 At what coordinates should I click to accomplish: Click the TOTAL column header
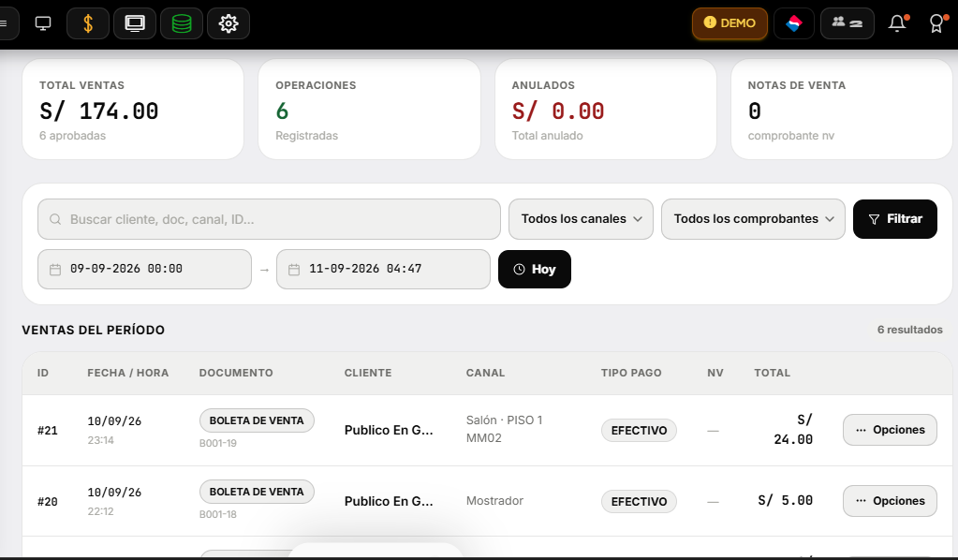coord(773,373)
